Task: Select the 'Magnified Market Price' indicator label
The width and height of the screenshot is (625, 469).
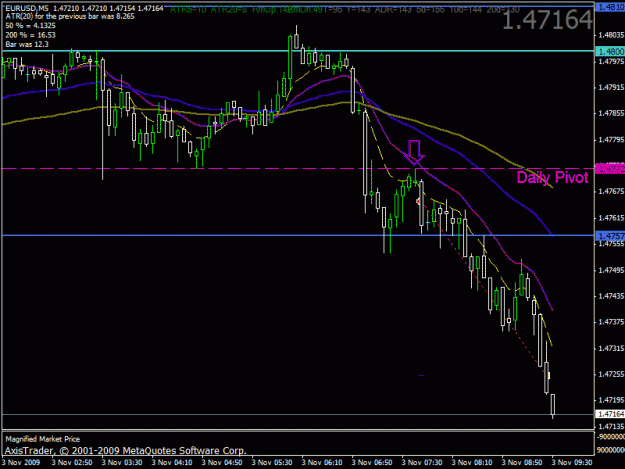Action: 43,439
